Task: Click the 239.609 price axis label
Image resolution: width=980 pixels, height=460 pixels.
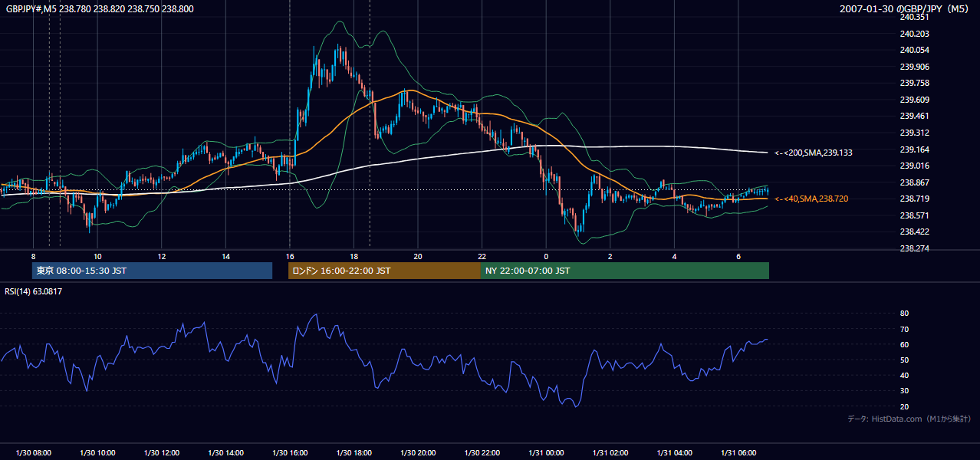Action: pyautogui.click(x=916, y=100)
